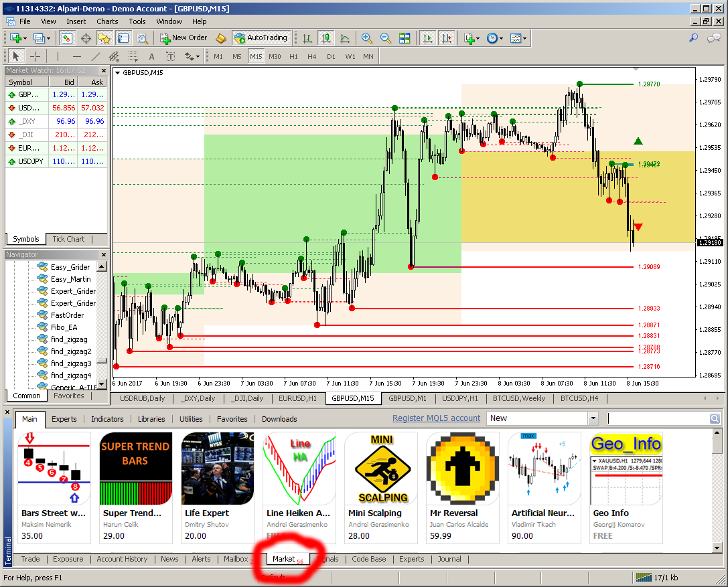
Task: Open the Insert menu
Action: [76, 21]
